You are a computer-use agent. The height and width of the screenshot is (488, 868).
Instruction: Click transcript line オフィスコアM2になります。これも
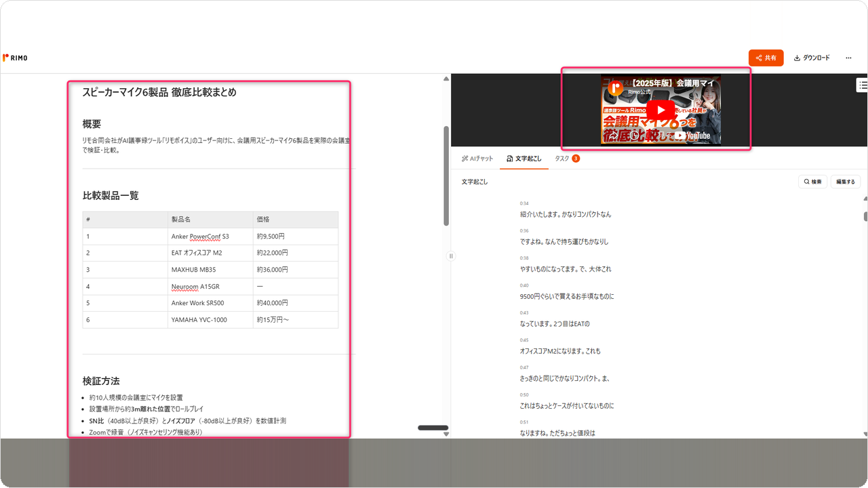pyautogui.click(x=560, y=351)
